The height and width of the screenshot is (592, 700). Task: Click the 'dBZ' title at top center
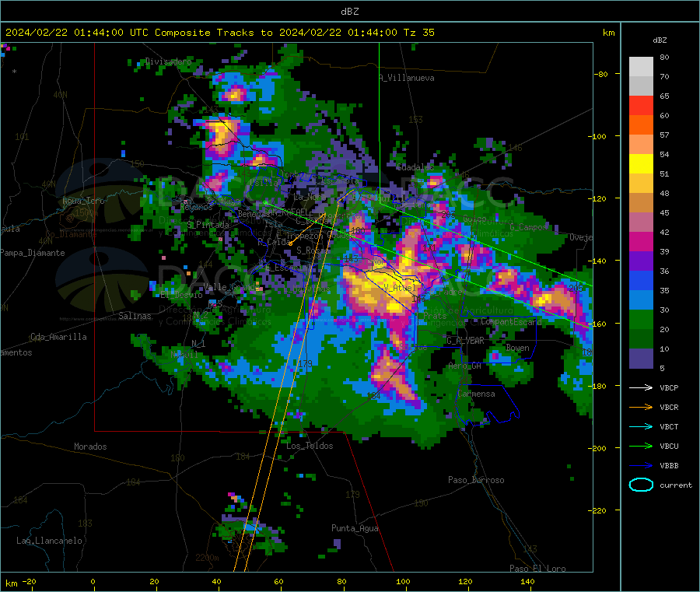349,12
